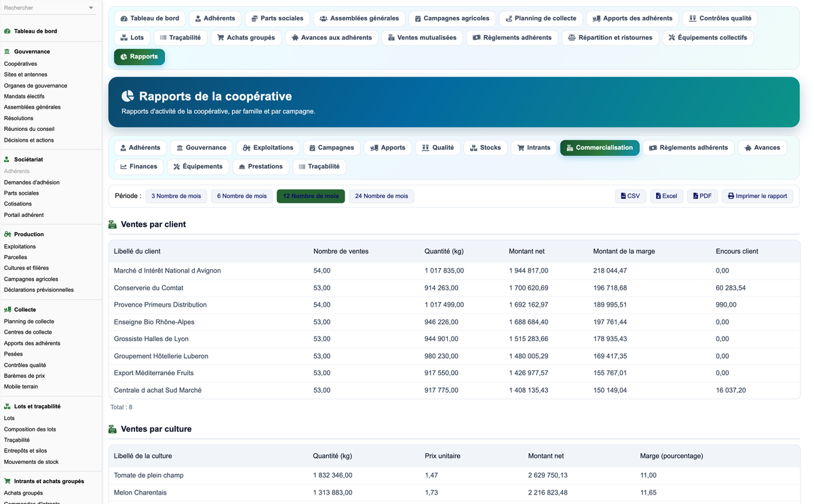Select the Commercialisation report tab
This screenshot has width=814, height=504.
(x=600, y=148)
